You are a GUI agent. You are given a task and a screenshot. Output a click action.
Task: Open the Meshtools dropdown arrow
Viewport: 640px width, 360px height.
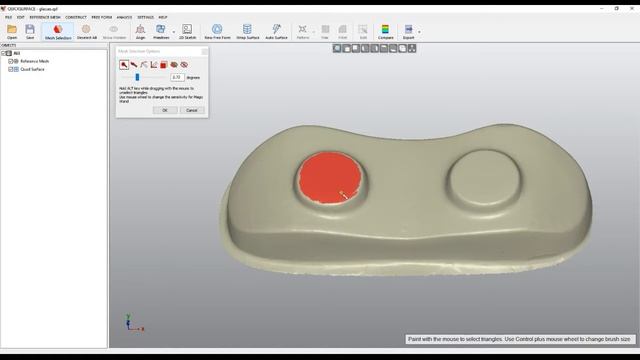[173, 32]
